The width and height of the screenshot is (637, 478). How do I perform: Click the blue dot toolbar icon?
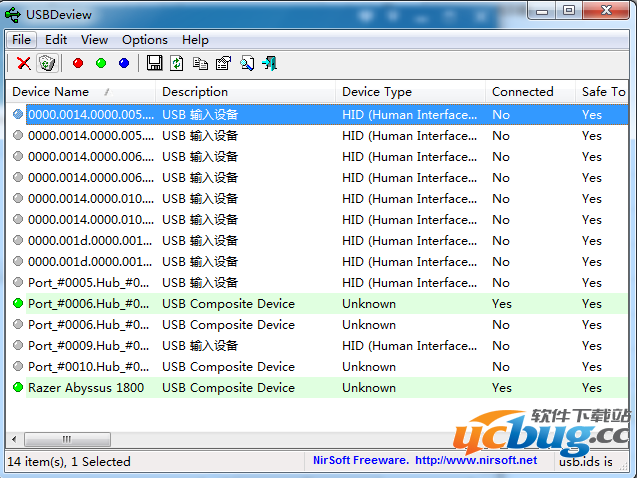(124, 63)
